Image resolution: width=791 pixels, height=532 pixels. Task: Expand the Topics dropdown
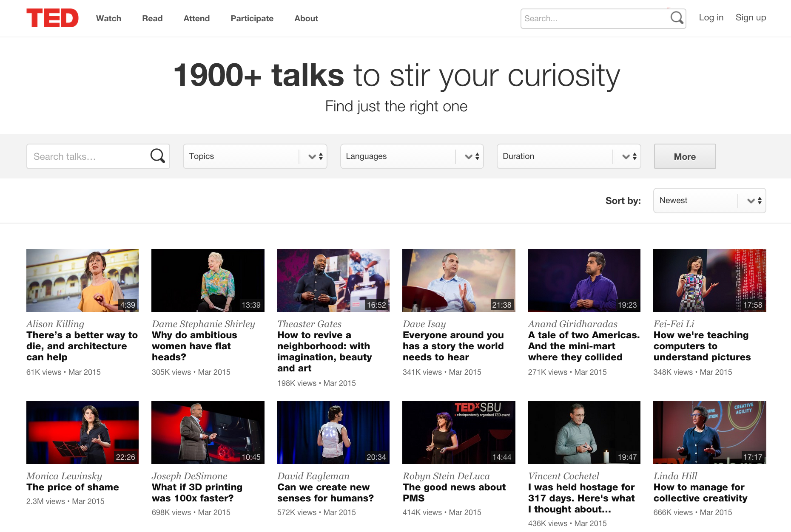[x=255, y=156]
